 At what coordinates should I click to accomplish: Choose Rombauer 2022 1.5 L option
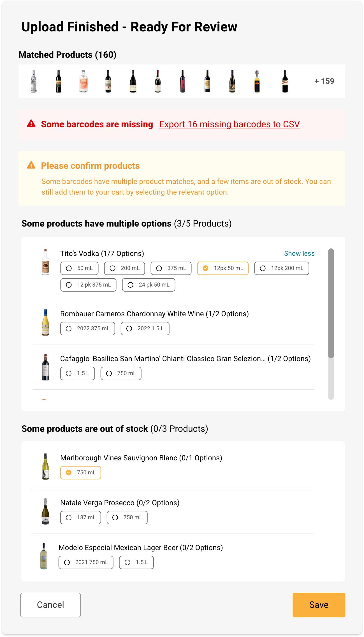tap(145, 329)
